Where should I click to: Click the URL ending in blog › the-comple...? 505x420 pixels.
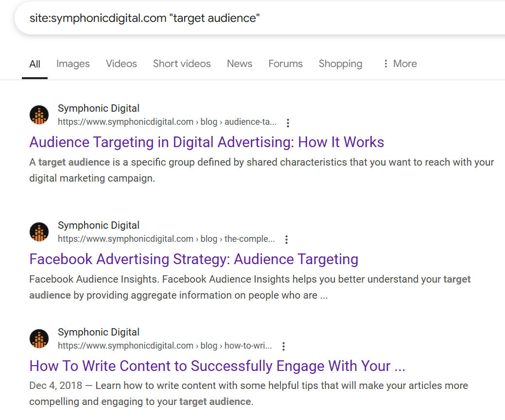166,239
